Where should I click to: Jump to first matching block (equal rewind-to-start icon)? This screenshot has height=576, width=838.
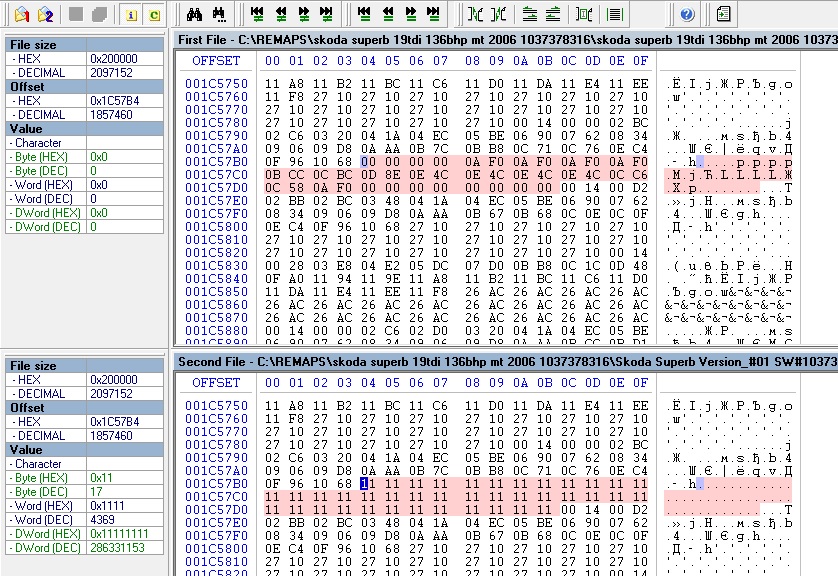(x=364, y=14)
